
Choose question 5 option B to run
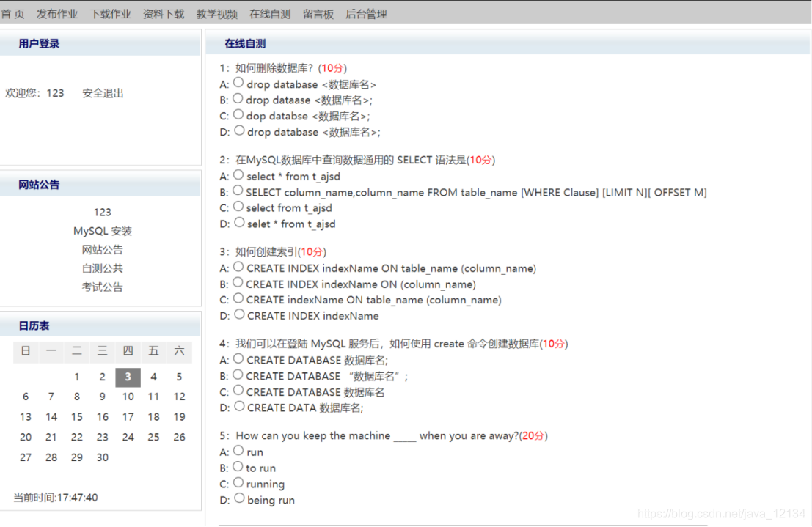[238, 466]
